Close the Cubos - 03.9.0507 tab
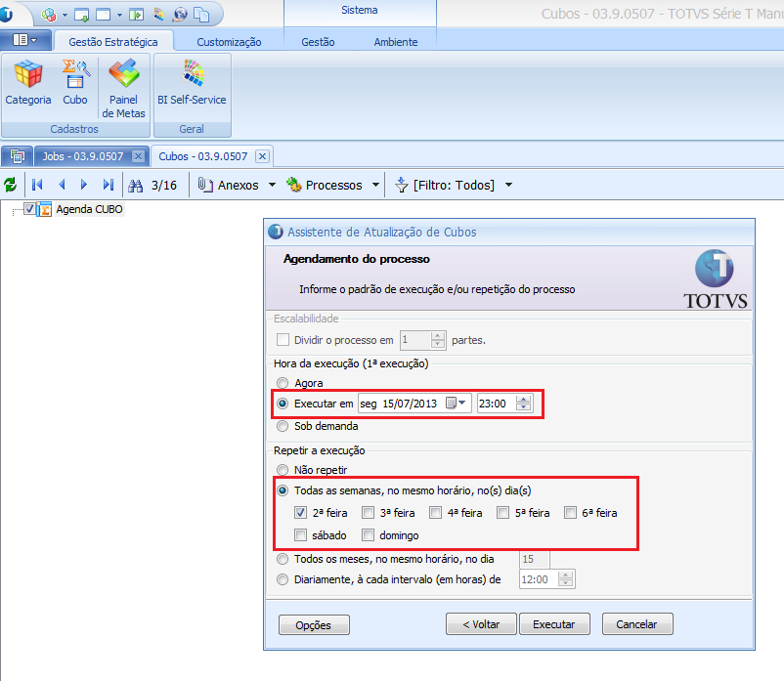Screen dimensions: 784x681 pos(262,156)
